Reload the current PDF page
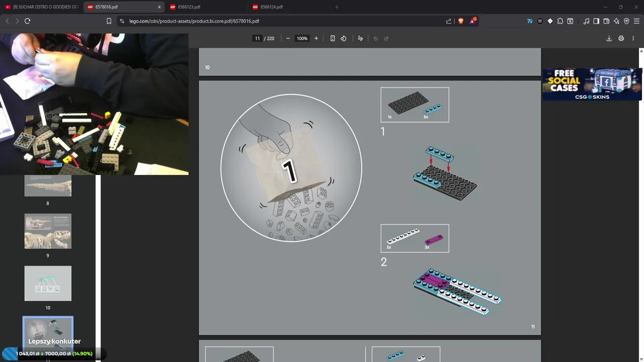 tap(28, 21)
